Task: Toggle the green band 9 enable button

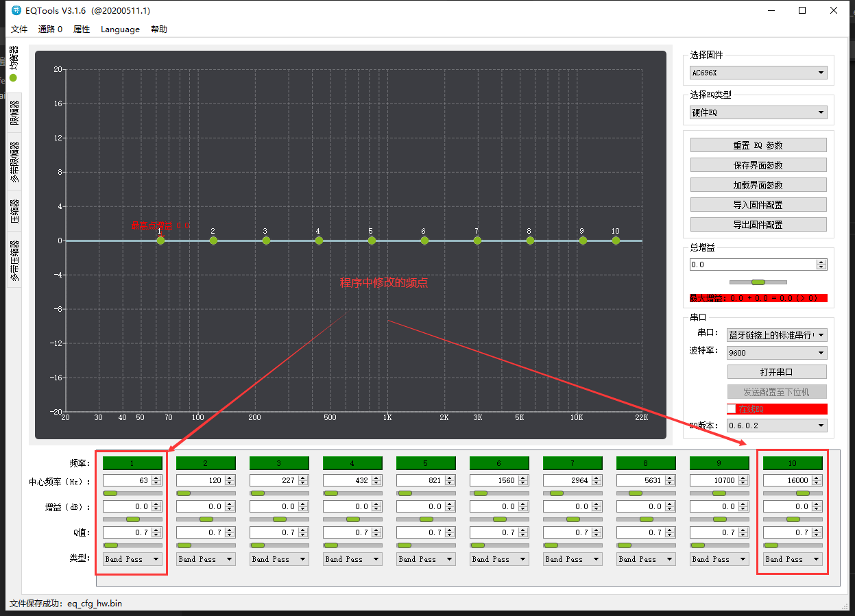Action: pos(719,463)
